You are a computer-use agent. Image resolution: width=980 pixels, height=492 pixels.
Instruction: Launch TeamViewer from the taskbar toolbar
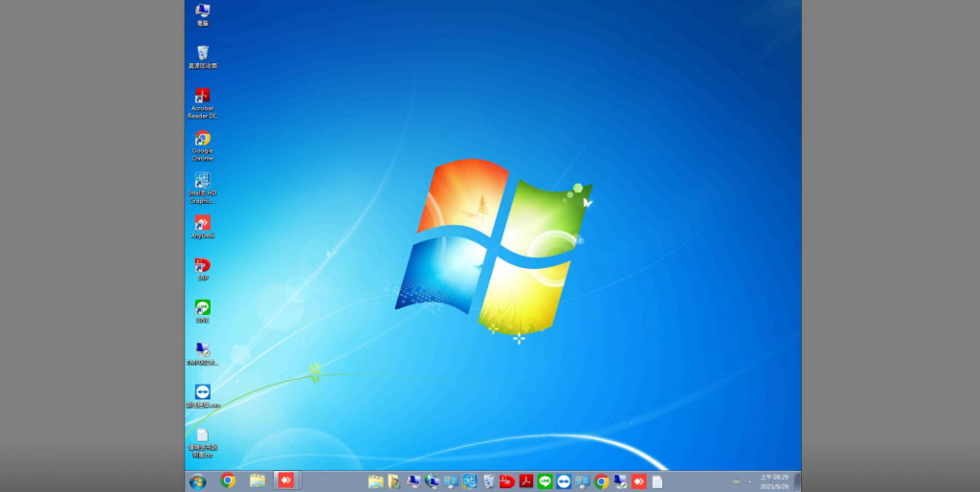pyautogui.click(x=564, y=481)
